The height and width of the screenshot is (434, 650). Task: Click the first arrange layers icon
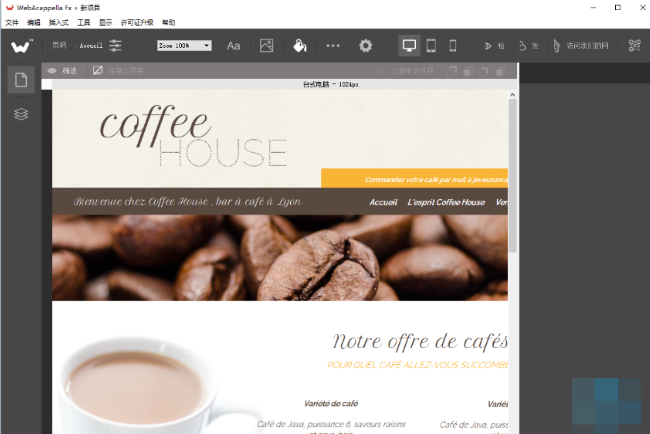pyautogui.click(x=452, y=71)
